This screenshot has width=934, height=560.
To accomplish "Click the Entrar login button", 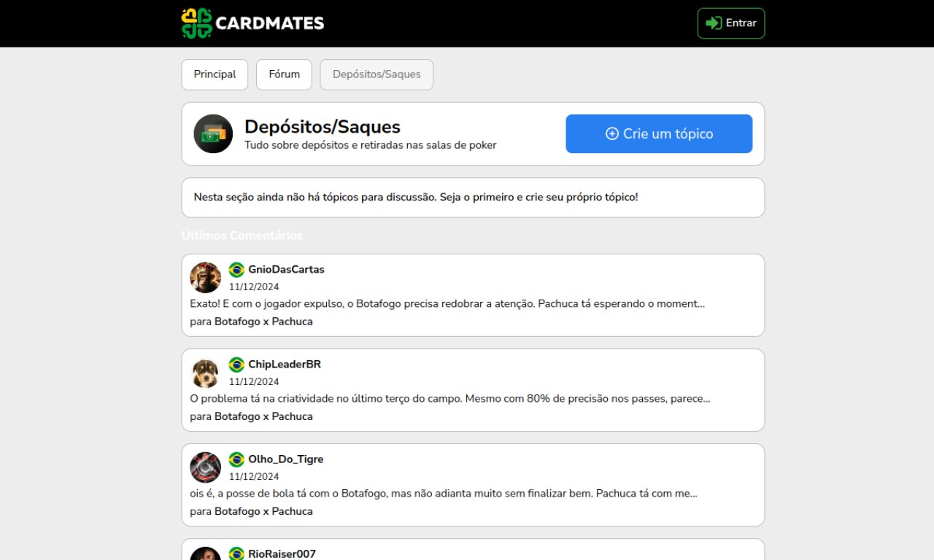I will pos(731,23).
